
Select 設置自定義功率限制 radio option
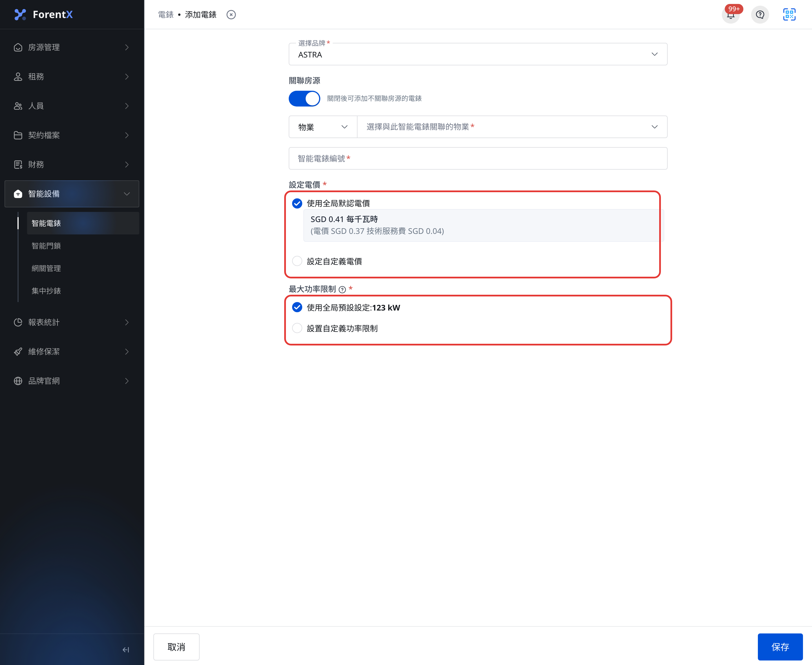297,328
